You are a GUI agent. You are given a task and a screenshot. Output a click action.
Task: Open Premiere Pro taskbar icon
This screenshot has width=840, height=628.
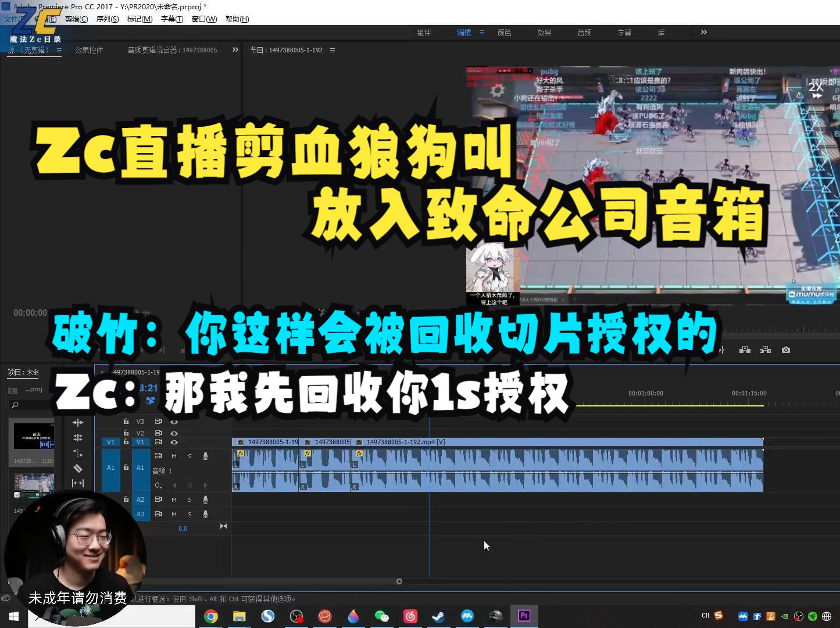pos(524,616)
